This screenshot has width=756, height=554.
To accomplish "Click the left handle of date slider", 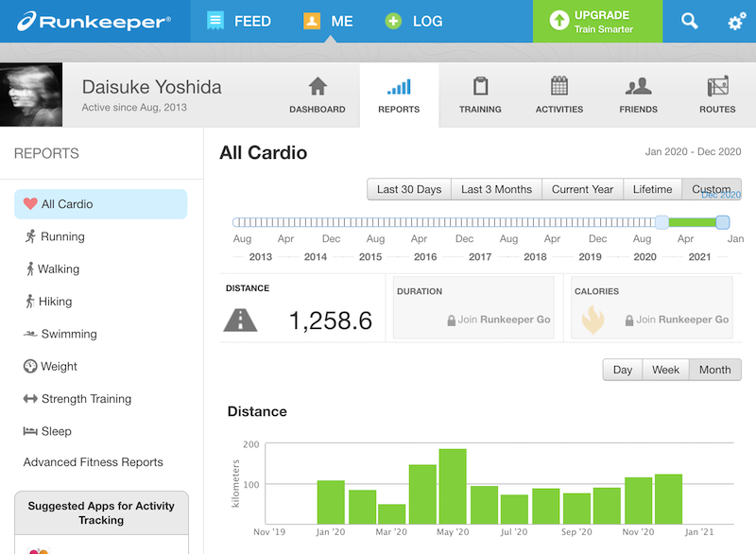I will point(662,222).
